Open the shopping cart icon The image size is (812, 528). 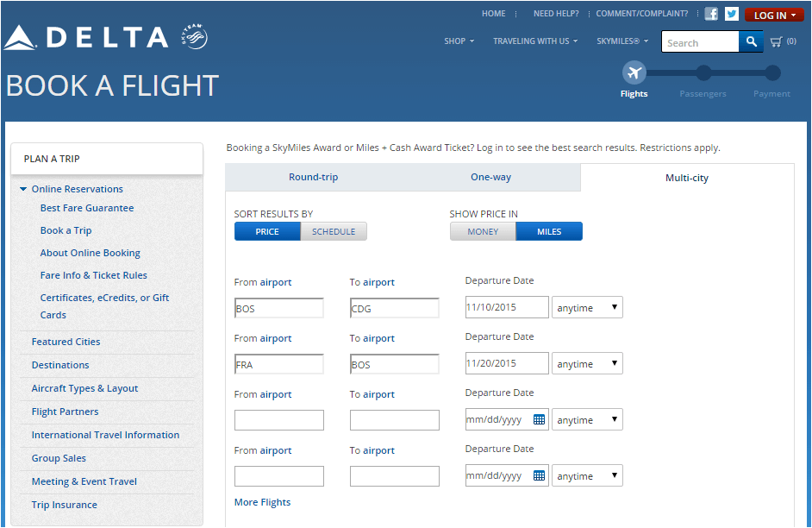[x=776, y=42]
